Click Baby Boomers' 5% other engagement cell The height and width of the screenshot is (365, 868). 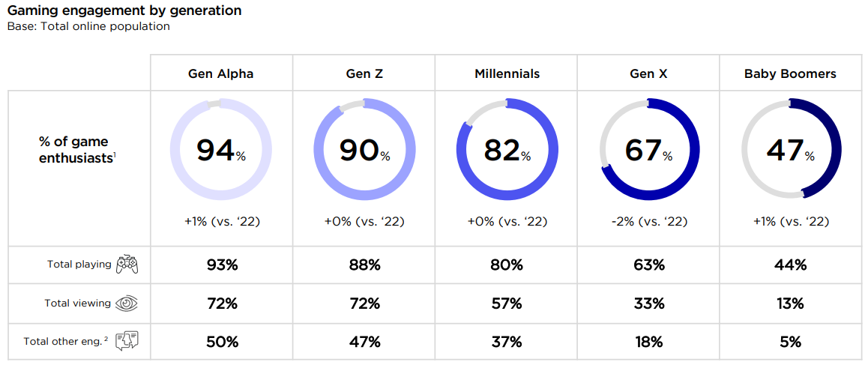[790, 342]
